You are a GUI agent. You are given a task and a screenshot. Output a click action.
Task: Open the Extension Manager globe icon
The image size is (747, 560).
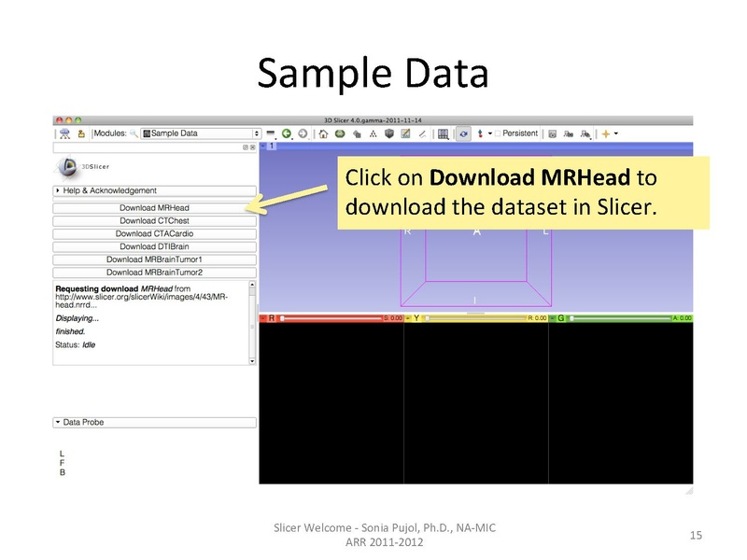tap(340, 133)
